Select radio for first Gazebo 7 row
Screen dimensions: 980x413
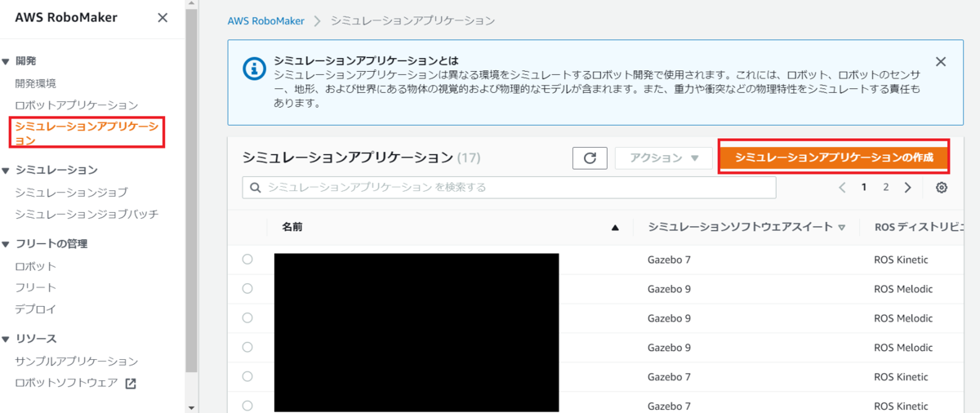247,260
